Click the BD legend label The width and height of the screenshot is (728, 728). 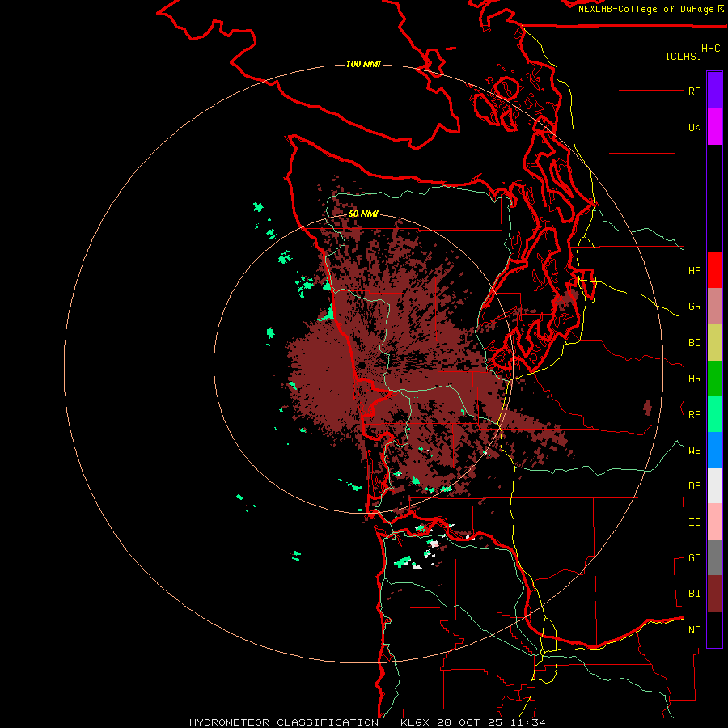[x=694, y=343]
